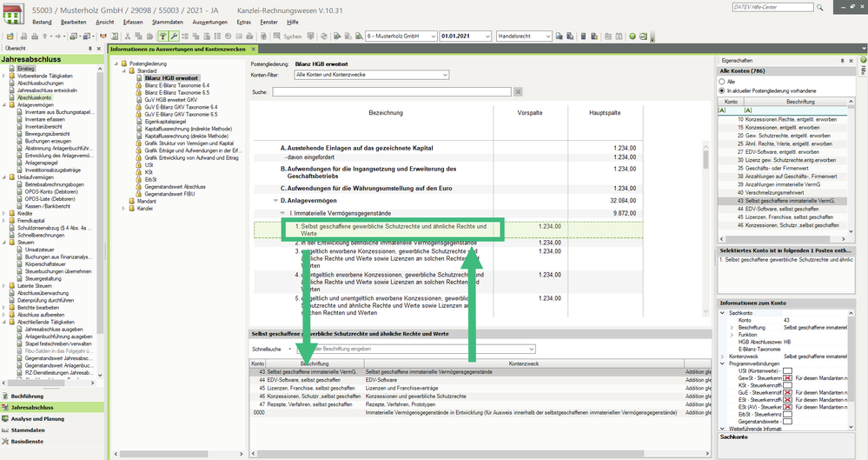Click the copy icon next to scissors

138,36
